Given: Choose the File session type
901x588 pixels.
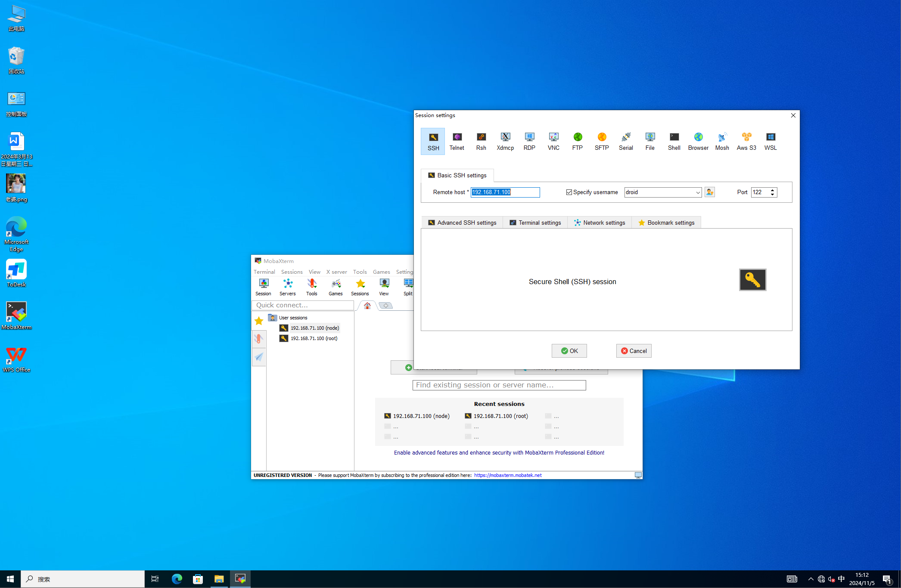Looking at the screenshot, I should tap(650, 141).
